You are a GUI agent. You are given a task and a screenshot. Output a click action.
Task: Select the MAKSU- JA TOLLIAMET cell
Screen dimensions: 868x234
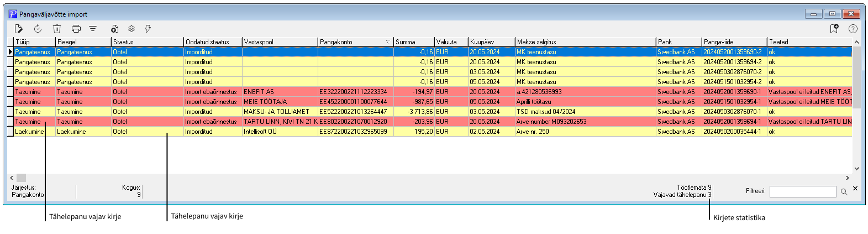(x=280, y=112)
